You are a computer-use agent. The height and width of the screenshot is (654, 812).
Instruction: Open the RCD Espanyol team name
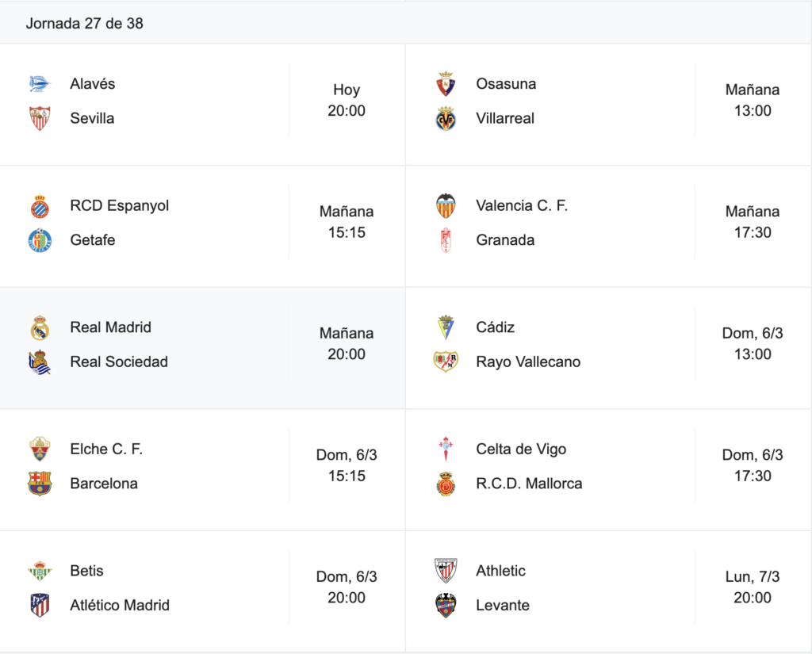[120, 205]
